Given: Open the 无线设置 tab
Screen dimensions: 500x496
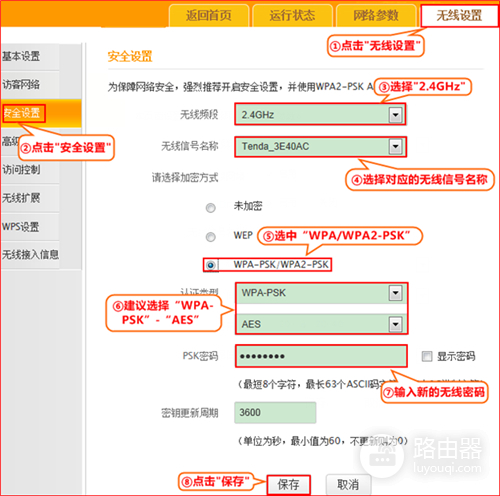Looking at the screenshot, I should click(459, 15).
